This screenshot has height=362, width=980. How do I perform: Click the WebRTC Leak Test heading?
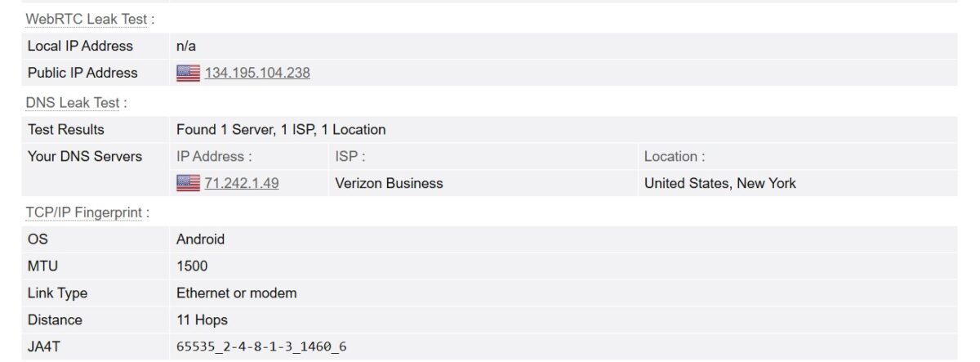(87, 19)
